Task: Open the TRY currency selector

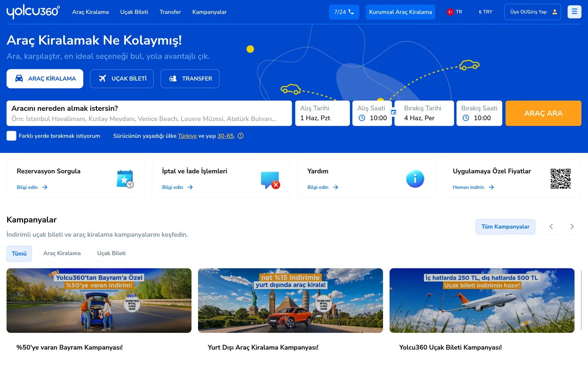Action: (486, 12)
